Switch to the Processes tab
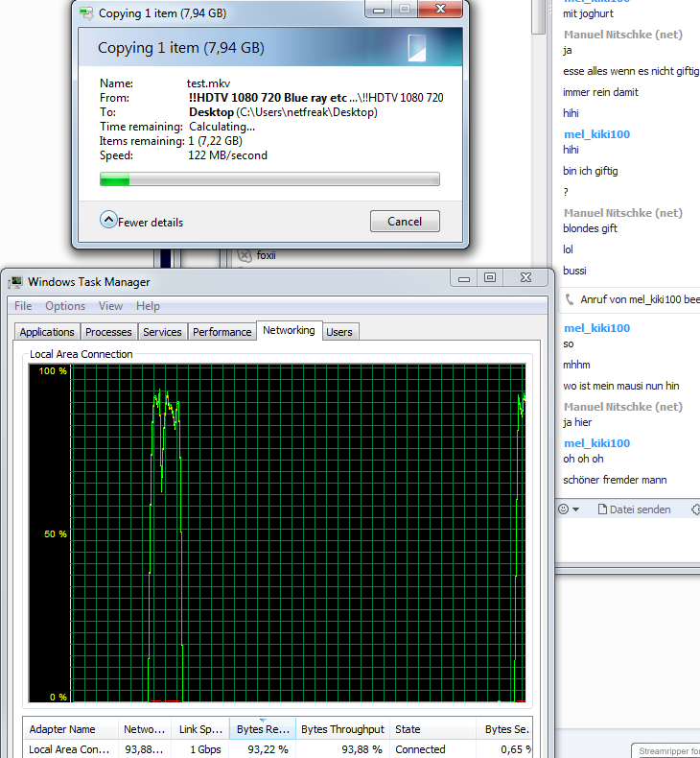Viewport: 700px width, 758px height. point(108,332)
